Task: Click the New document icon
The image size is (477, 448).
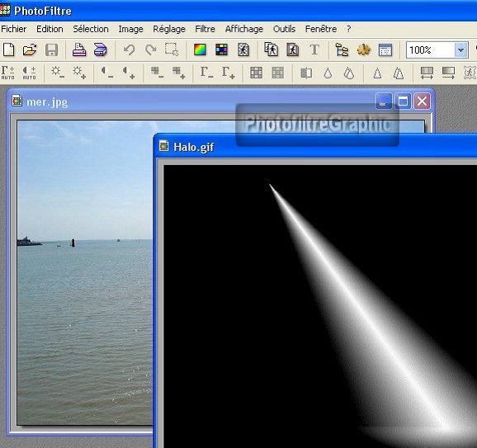Action: pos(9,50)
